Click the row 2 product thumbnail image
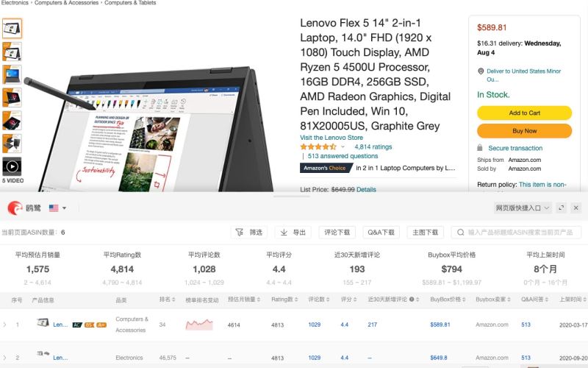The image size is (588, 368). coord(43,353)
